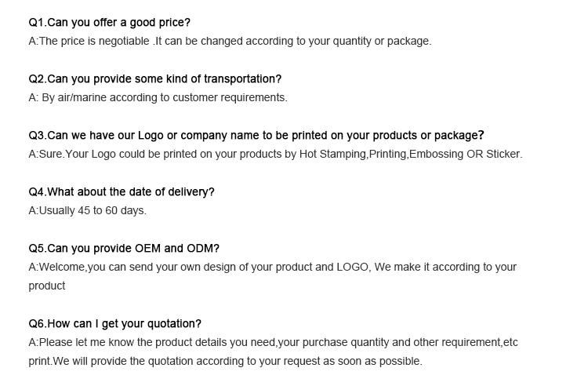
Task: Click the lone word 'product' on the wrapped line
Action: [x=47, y=286]
